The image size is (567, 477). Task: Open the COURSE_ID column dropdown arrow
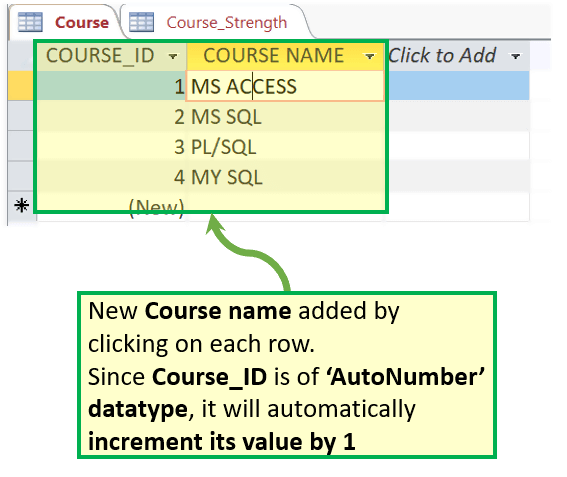tap(173, 56)
